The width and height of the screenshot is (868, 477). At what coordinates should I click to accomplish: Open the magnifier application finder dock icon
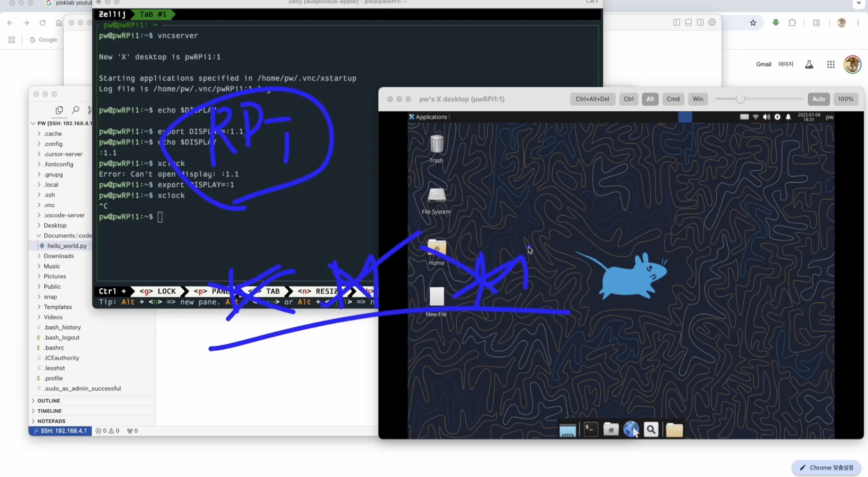click(651, 430)
